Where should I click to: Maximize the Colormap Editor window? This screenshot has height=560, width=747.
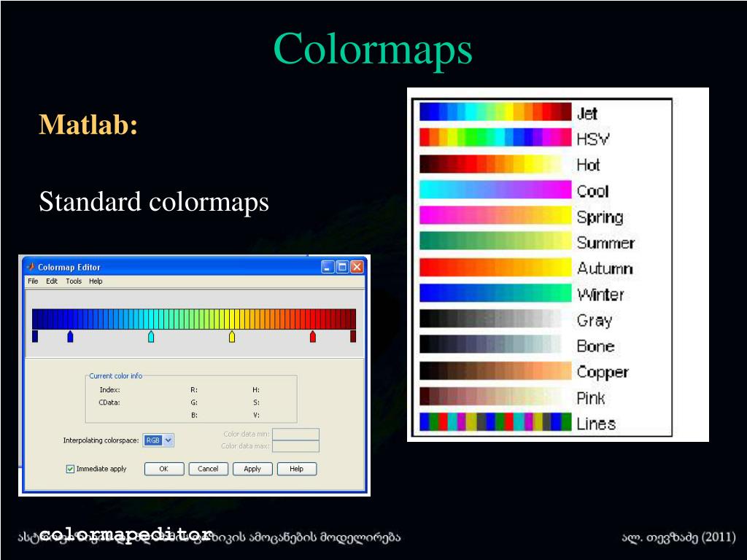coord(342,267)
